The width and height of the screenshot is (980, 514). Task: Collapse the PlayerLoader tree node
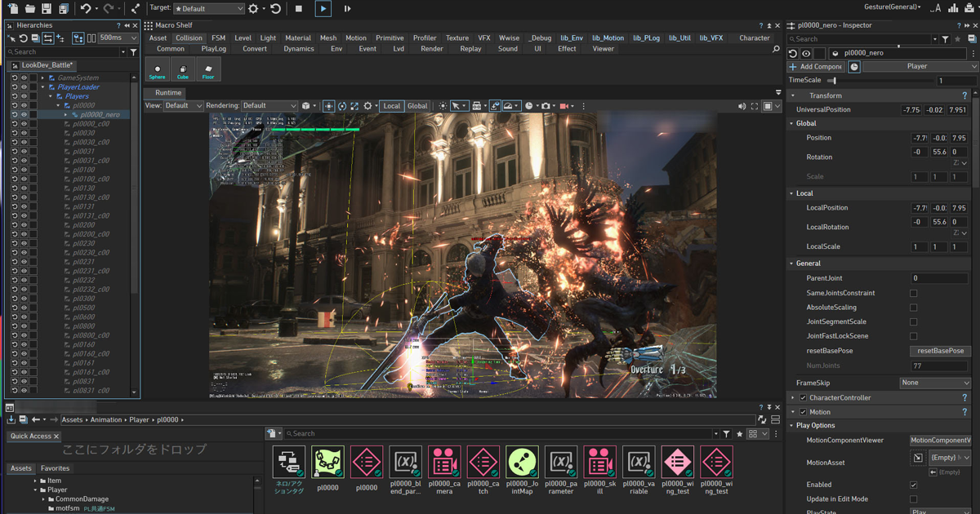point(42,87)
